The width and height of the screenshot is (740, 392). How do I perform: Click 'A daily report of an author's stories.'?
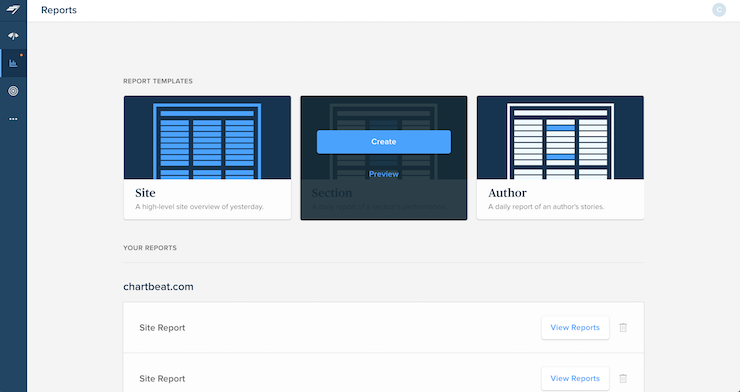pos(546,207)
